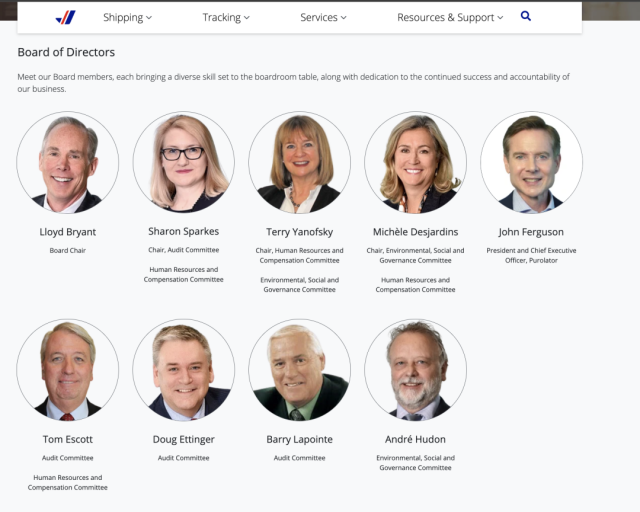Click the André Hudon name text
640x512 pixels.
pyautogui.click(x=416, y=440)
